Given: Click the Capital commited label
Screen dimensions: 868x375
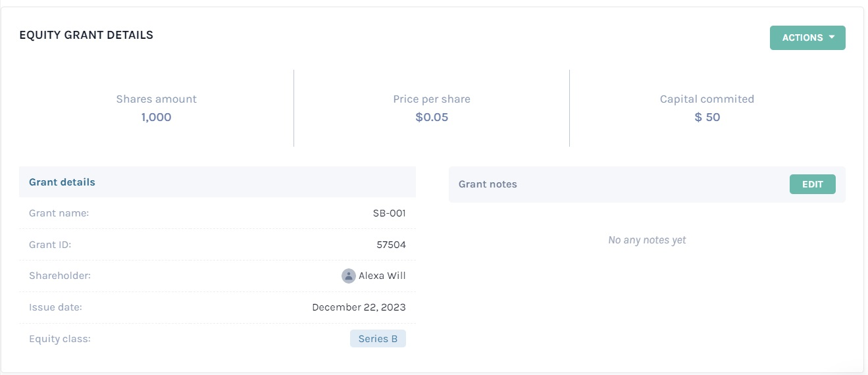Looking at the screenshot, I should click(x=707, y=99).
